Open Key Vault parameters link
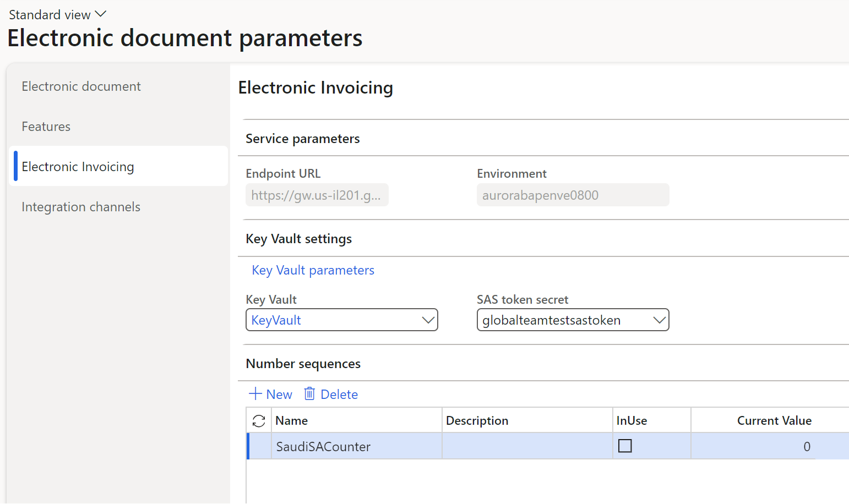Viewport: 849px width, 504px height. (312, 270)
